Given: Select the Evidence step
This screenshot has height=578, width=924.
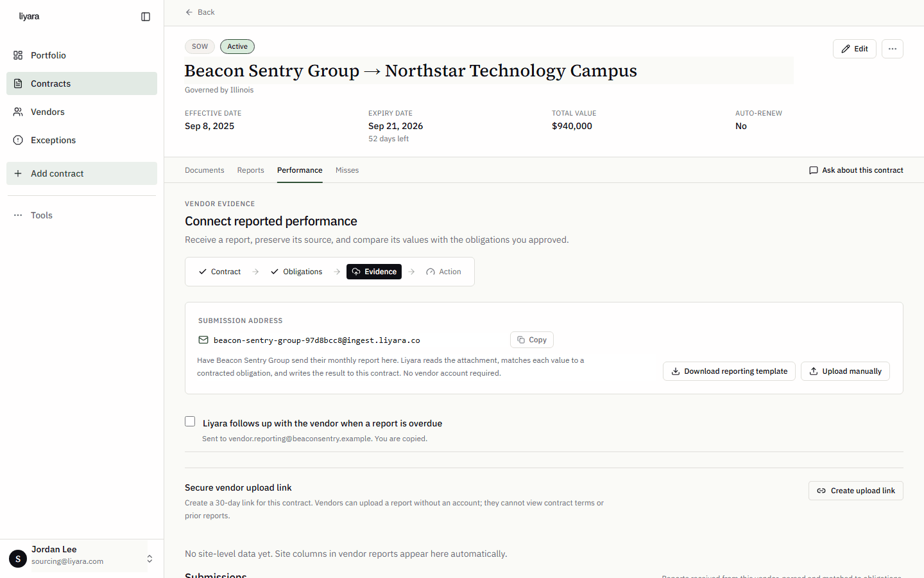Looking at the screenshot, I should [374, 272].
